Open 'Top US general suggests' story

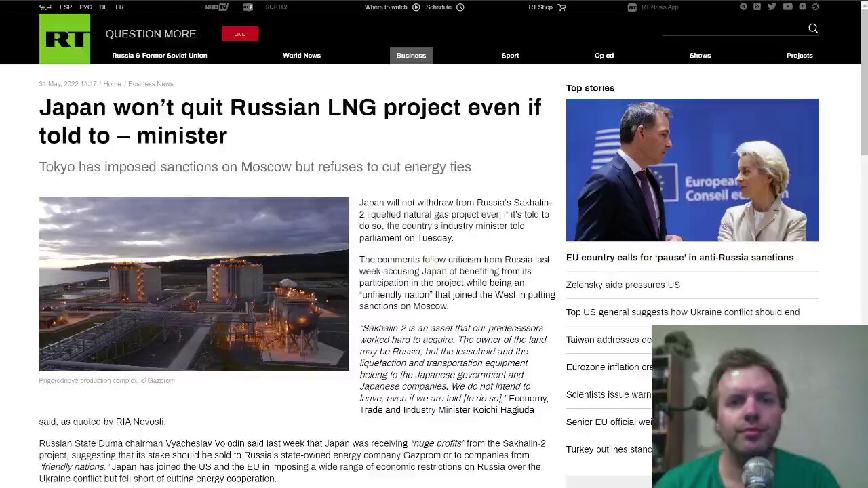pyautogui.click(x=683, y=312)
